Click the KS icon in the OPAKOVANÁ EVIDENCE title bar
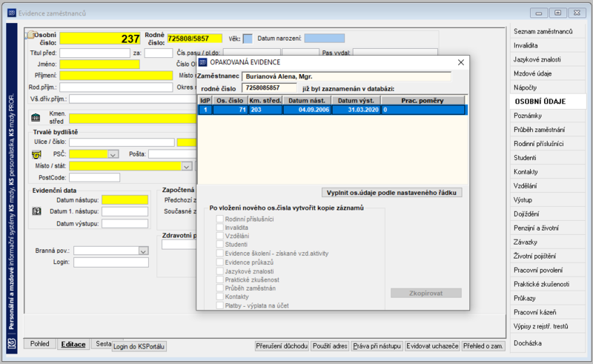 [x=203, y=62]
